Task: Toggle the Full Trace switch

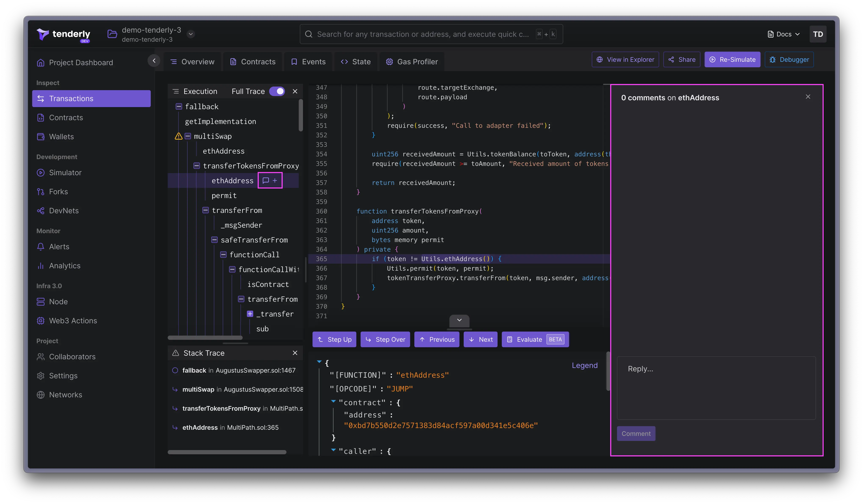Action: pyautogui.click(x=277, y=91)
